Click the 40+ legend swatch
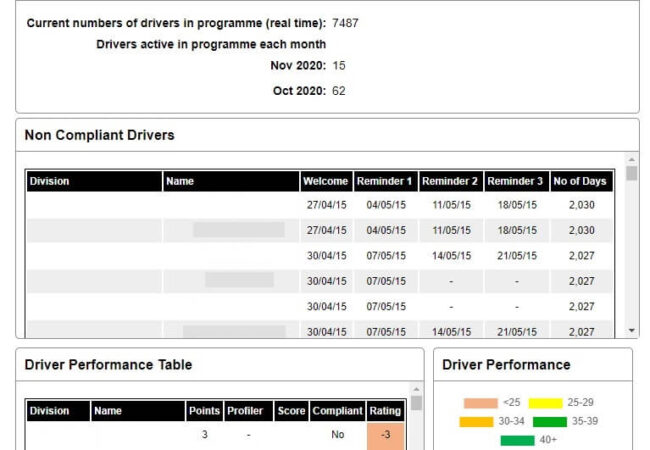650x450 pixels. 517,440
